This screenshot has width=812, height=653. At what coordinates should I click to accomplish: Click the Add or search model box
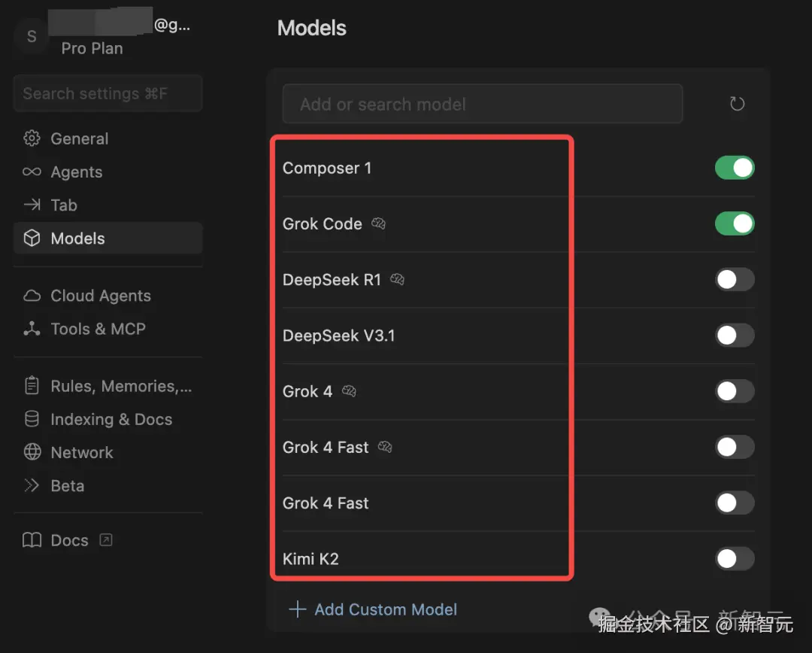pyautogui.click(x=482, y=105)
